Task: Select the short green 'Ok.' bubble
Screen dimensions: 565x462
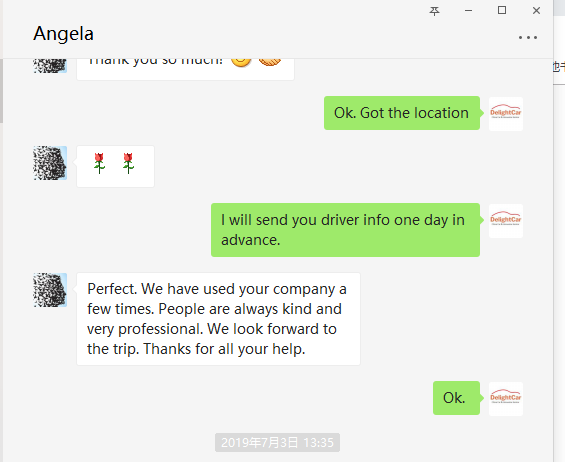Action: pyautogui.click(x=456, y=398)
